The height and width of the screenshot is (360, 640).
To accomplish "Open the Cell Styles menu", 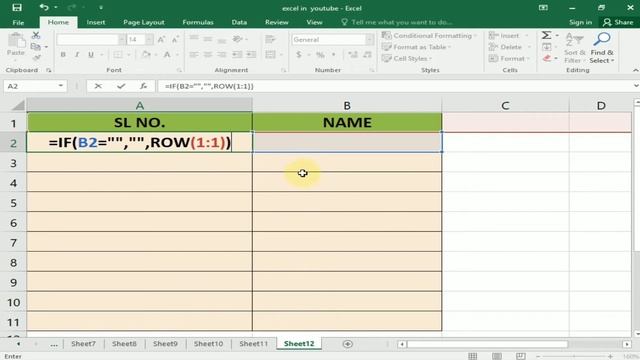I will (407, 58).
